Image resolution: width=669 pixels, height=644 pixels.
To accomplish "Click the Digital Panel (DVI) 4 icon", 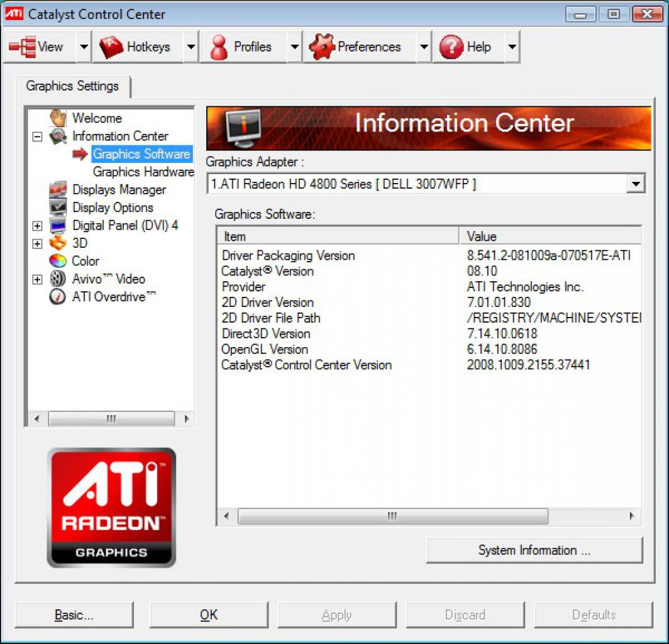I will coord(58,225).
